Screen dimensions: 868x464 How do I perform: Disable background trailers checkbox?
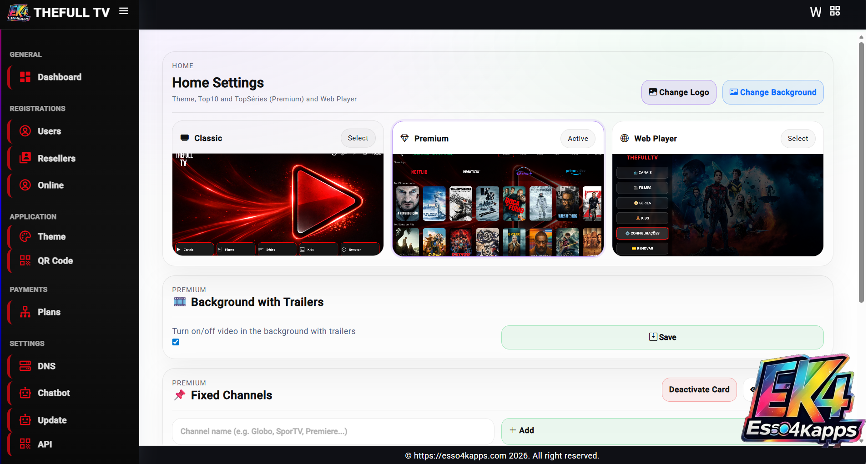click(176, 342)
